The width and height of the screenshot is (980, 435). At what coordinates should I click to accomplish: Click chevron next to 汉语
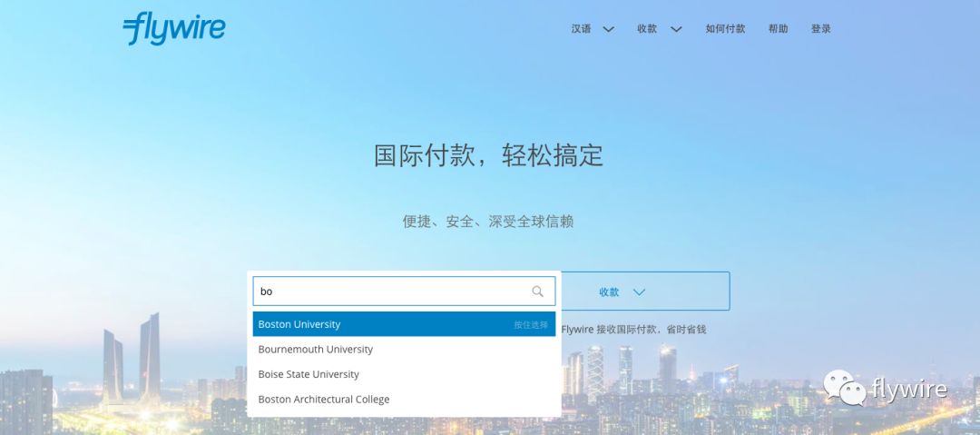[x=608, y=29]
